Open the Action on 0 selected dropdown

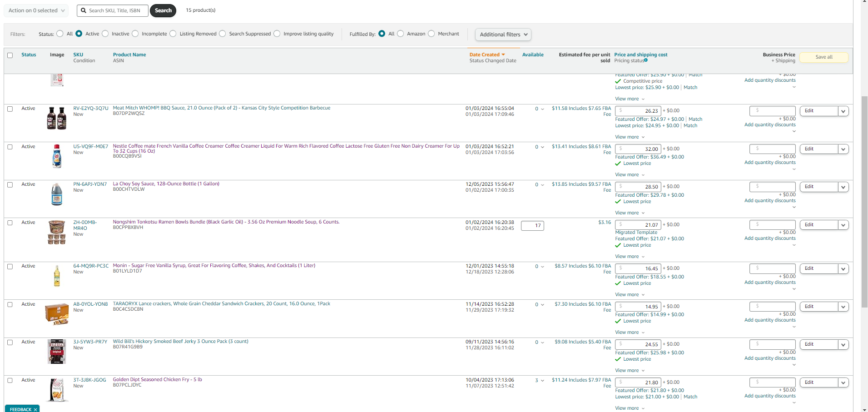pyautogui.click(x=36, y=10)
